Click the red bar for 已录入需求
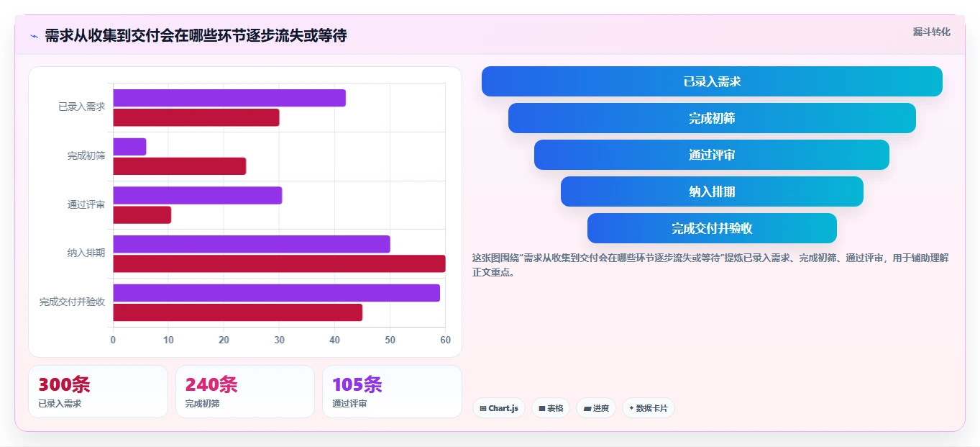Viewport: 980px width, 447px height. (x=196, y=117)
